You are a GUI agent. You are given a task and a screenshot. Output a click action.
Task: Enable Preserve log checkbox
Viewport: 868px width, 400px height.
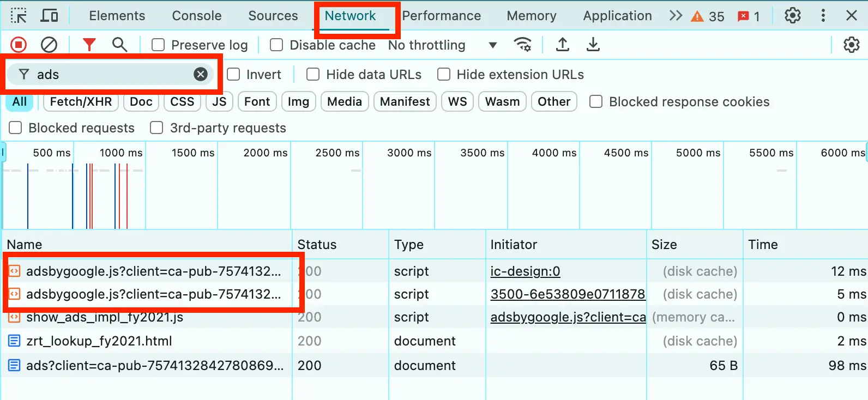click(158, 45)
